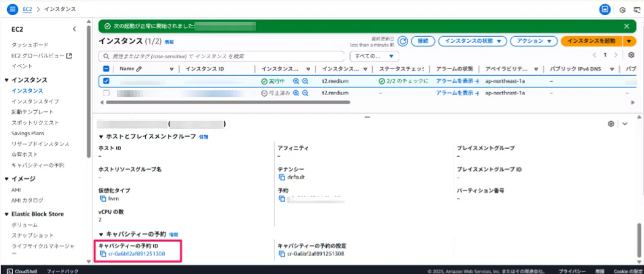The image size is (644, 274).
Task: Open インスタンスタイプ in the sidebar
Action: [35, 101]
